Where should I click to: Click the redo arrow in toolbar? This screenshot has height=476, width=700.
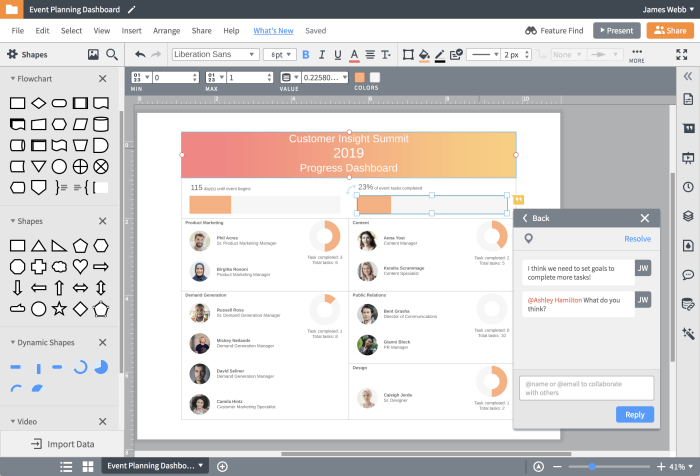[156, 54]
